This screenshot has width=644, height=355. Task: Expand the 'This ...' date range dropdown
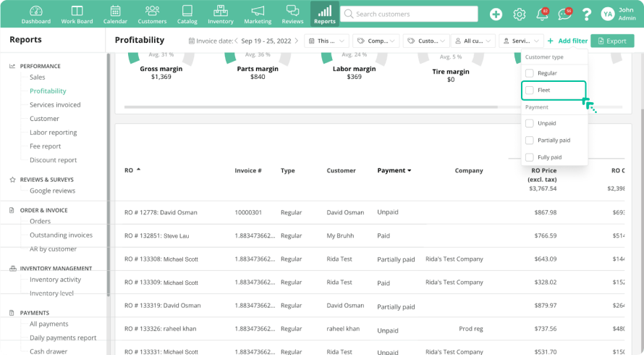point(326,41)
